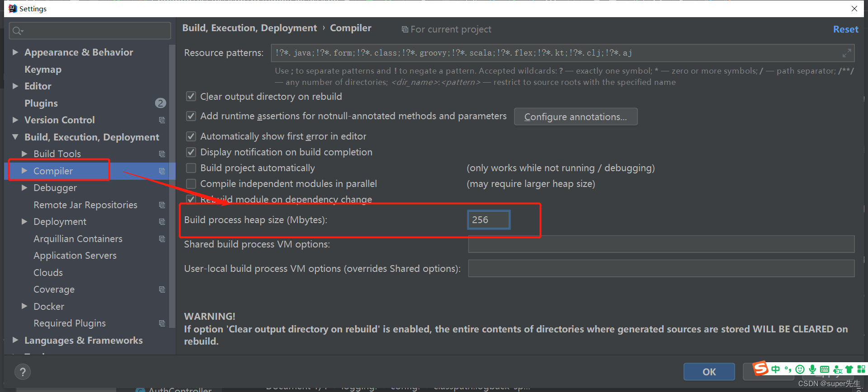
Task: Expand the Build Tools node
Action: [24, 154]
